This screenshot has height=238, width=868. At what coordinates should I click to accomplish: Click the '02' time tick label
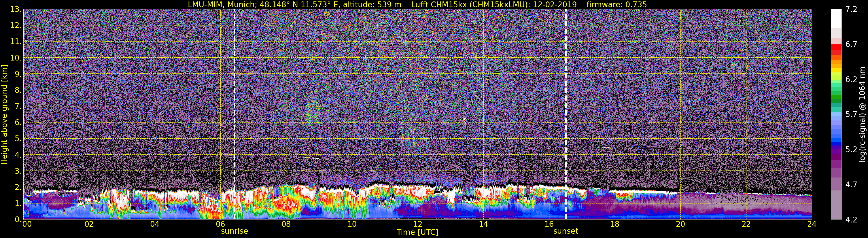pos(89,224)
